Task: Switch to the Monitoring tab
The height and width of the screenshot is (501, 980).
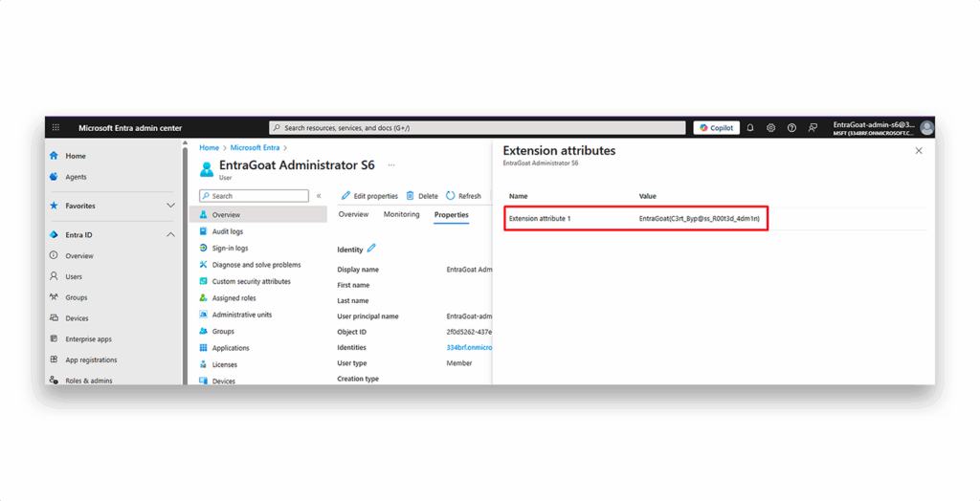Action: click(x=401, y=214)
